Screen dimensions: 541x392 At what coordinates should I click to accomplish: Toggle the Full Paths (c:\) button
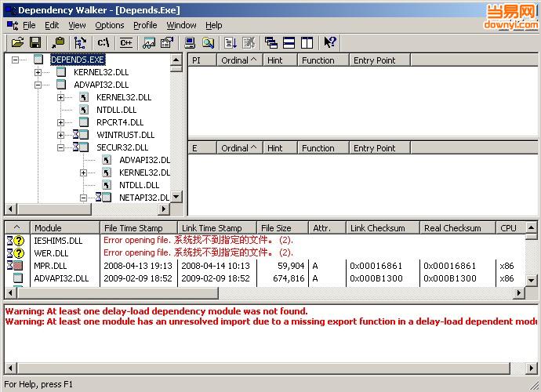(103, 42)
